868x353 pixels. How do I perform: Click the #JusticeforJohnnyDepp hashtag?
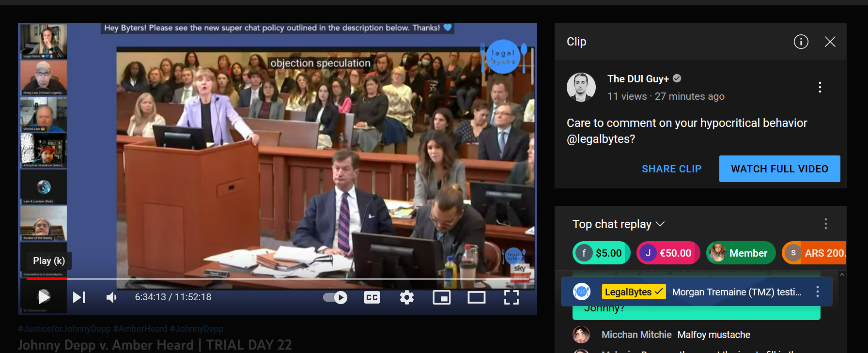click(64, 329)
